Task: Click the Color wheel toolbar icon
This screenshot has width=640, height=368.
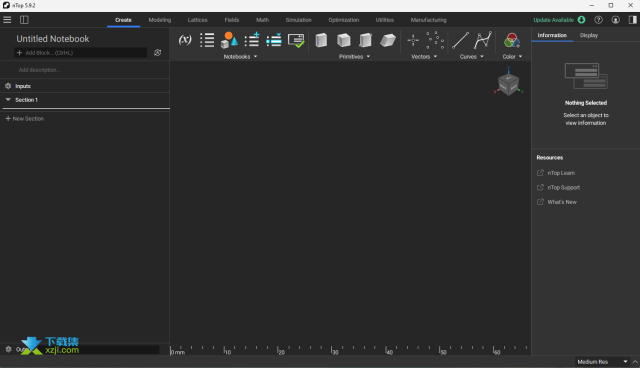Action: coord(511,40)
